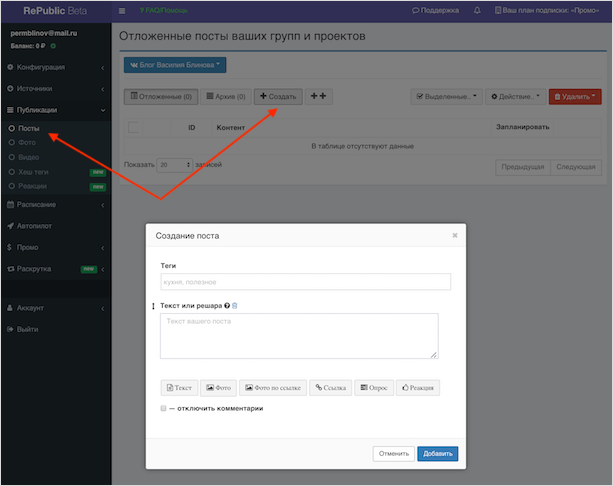
Task: Select Посты in the sidebar menu
Action: pos(29,128)
